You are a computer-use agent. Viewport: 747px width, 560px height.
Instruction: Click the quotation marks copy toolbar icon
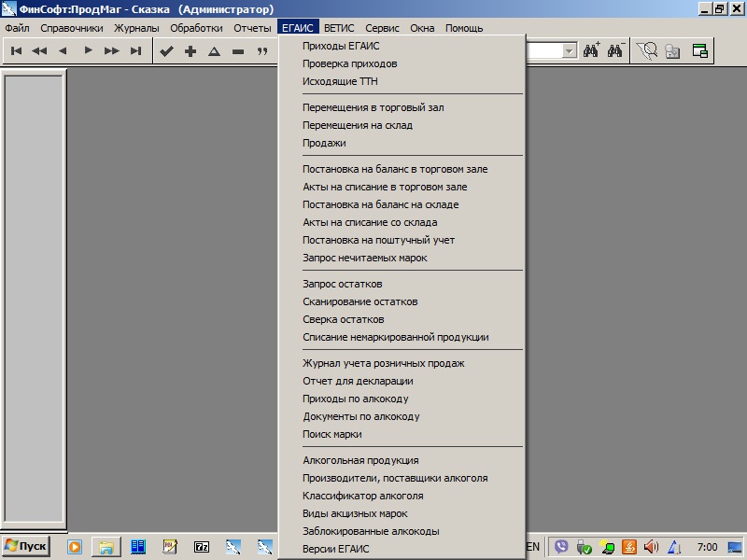tap(262, 51)
